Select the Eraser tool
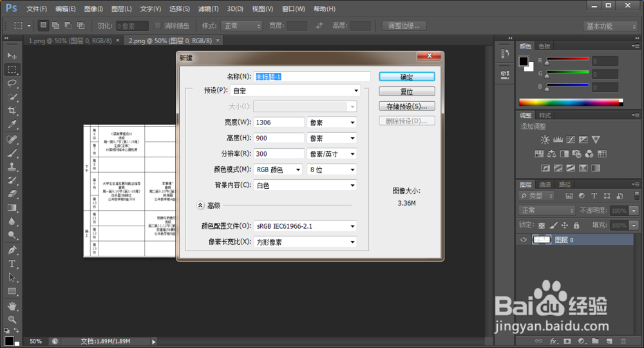Image resolution: width=644 pixels, height=348 pixels. (12, 194)
